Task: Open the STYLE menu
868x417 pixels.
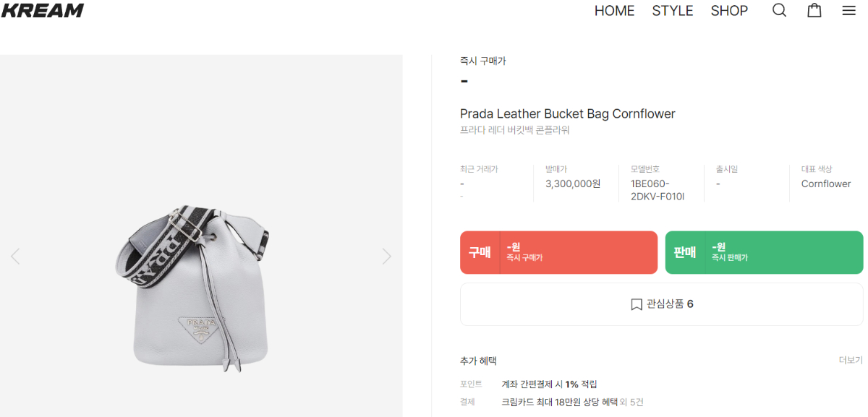Action: click(x=673, y=11)
